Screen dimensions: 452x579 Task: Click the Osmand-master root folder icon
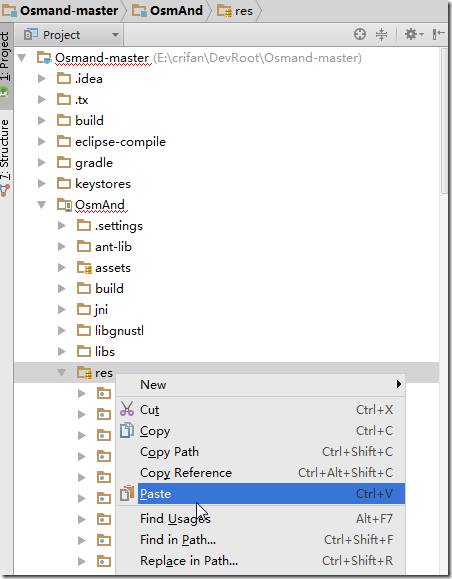coord(44,58)
